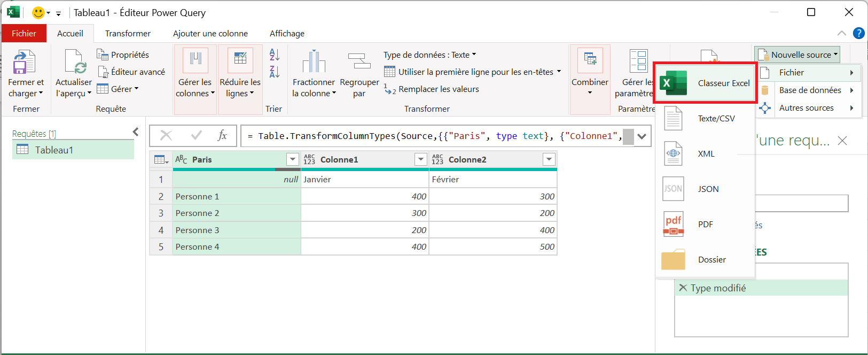Click the sort ascending A-Z icon
This screenshot has height=355, width=868.
(275, 55)
